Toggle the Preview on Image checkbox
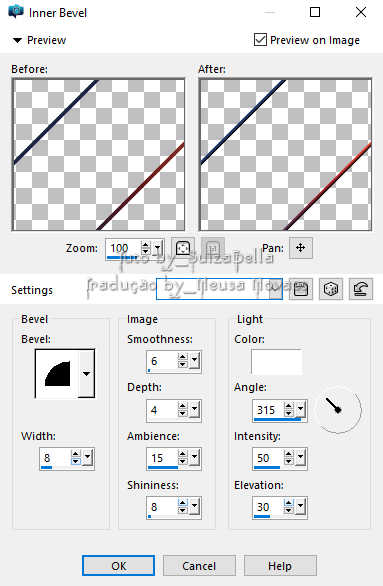This screenshot has height=586, width=383. (x=260, y=40)
